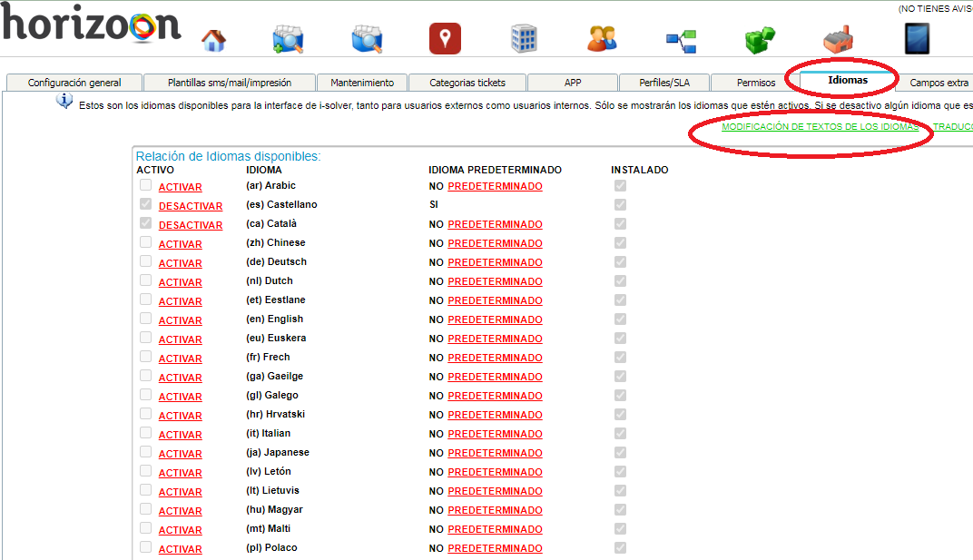
Task: Click the green cubes icon
Action: click(x=759, y=39)
